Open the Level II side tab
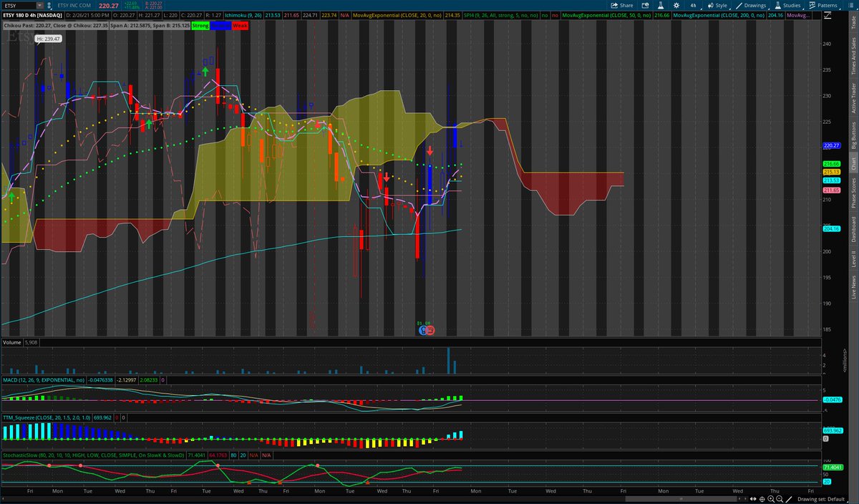859x504 pixels. click(x=853, y=258)
